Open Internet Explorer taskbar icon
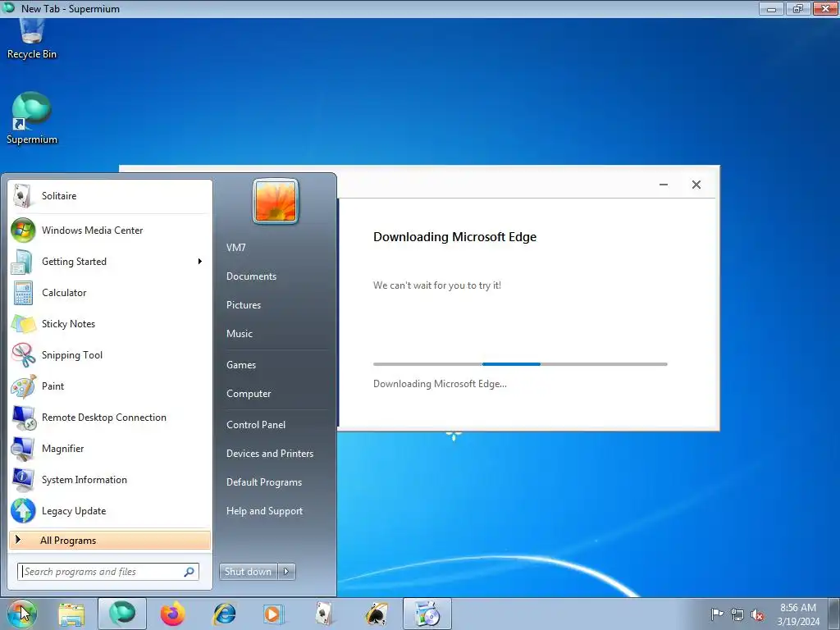Screen dimensions: 840x630 pyautogui.click(x=224, y=614)
